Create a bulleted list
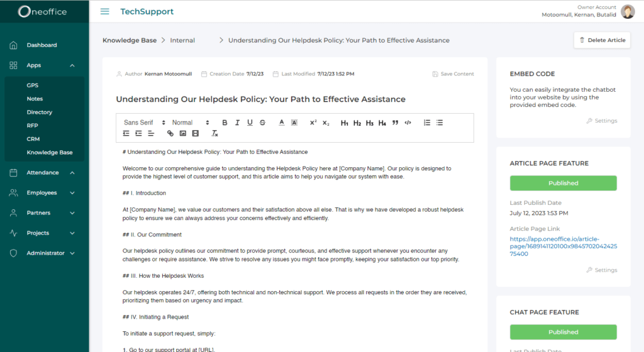 (440, 123)
